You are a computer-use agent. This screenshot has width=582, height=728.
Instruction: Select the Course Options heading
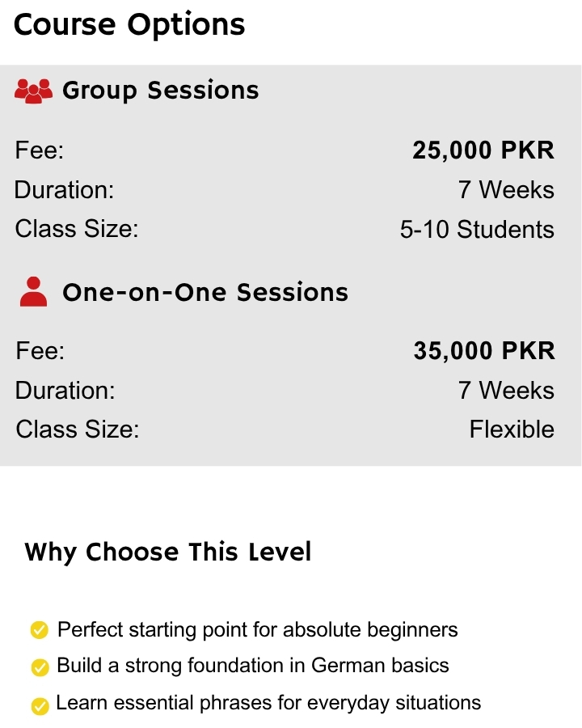click(129, 25)
